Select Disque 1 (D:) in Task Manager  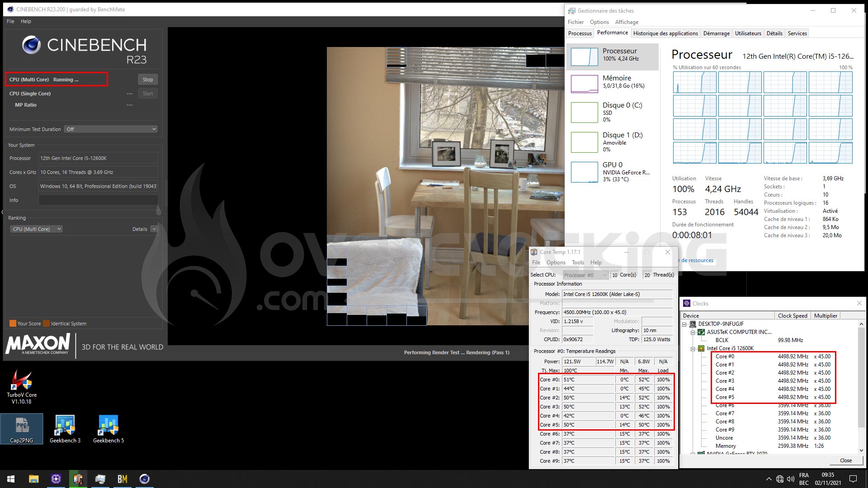coord(612,142)
